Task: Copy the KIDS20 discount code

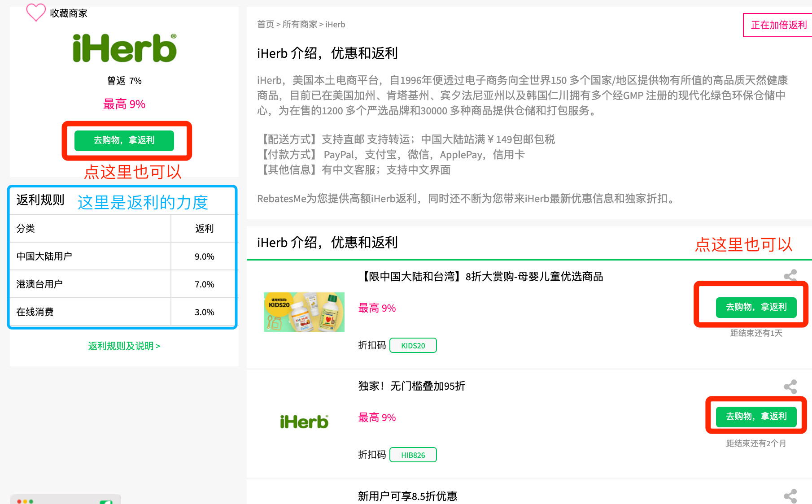Action: click(x=413, y=346)
